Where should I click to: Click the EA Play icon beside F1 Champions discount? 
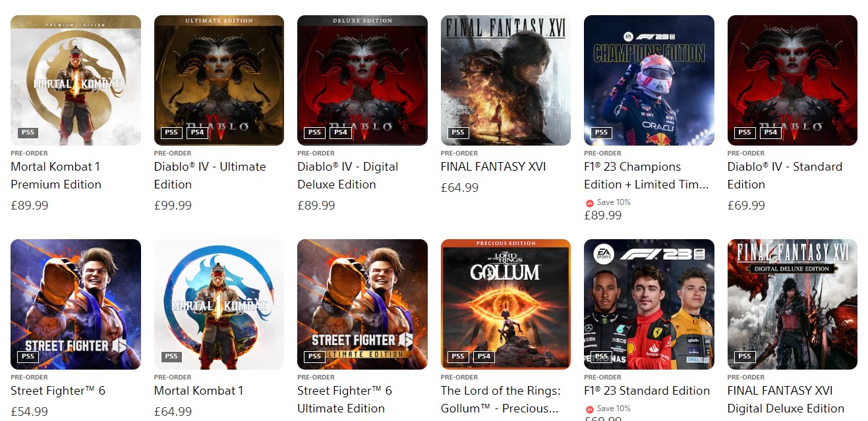pyautogui.click(x=589, y=203)
